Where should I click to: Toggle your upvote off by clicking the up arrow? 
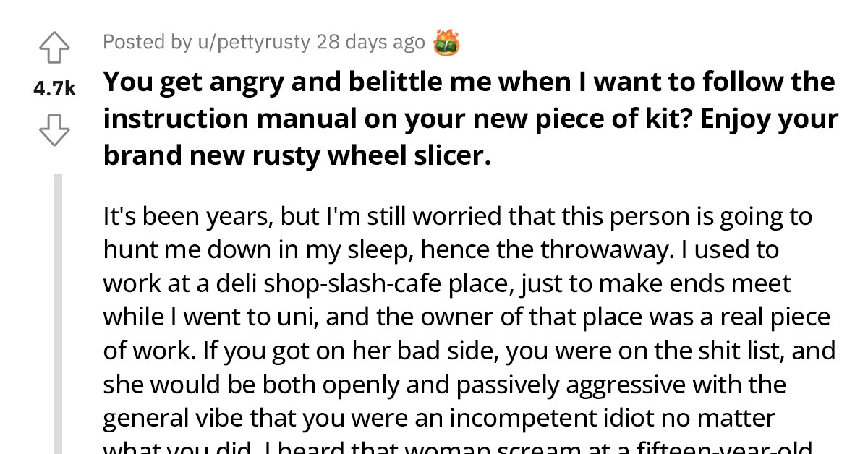[x=54, y=46]
